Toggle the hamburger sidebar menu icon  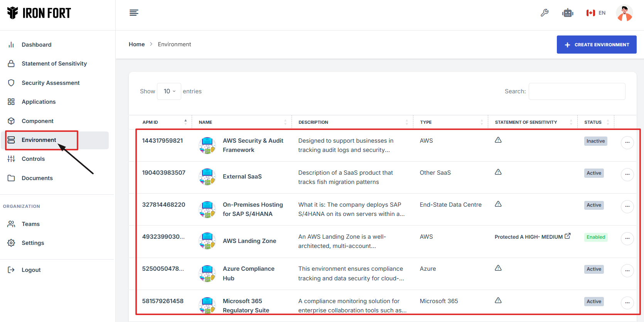(x=134, y=13)
